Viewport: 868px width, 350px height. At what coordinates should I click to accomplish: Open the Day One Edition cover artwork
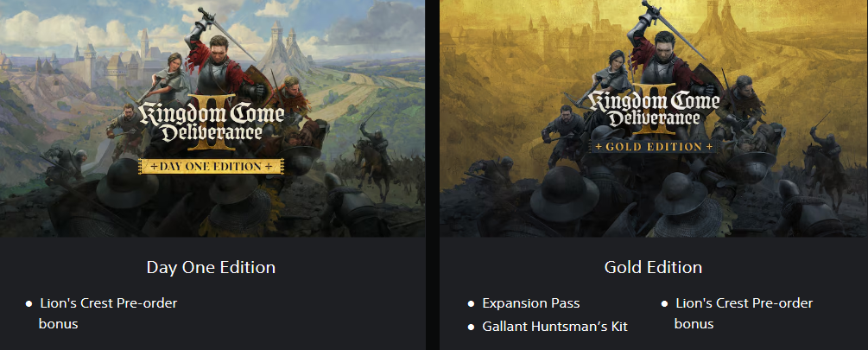[212, 118]
